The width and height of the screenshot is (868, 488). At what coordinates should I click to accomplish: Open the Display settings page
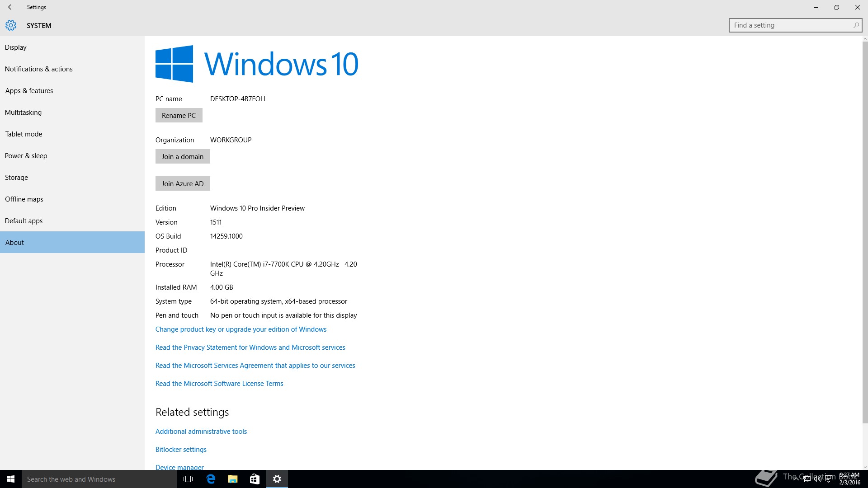point(72,47)
